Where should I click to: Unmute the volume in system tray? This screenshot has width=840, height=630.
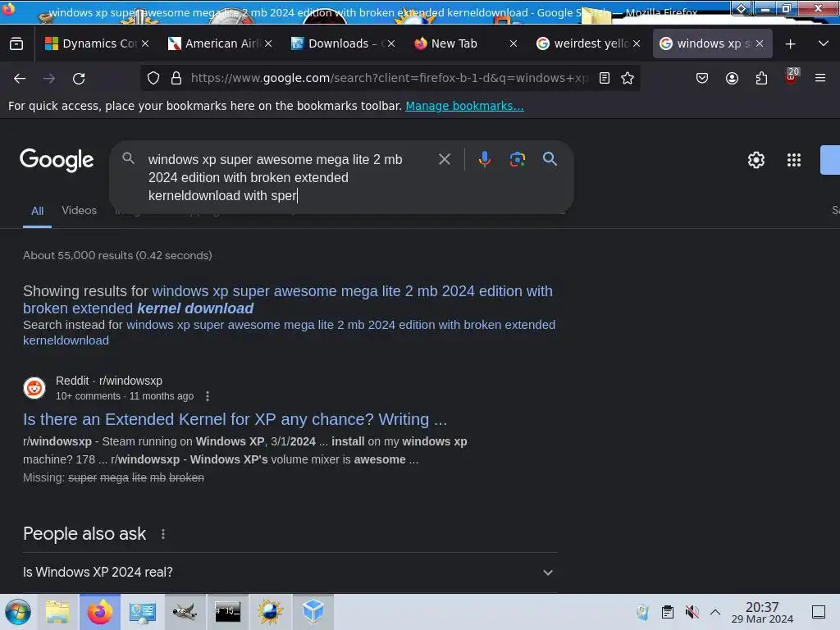692,612
